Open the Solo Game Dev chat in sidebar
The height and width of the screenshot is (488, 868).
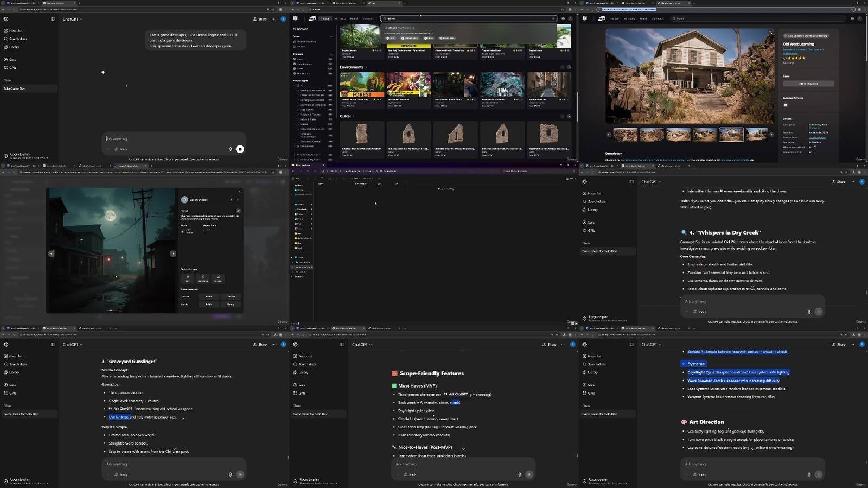[15, 88]
